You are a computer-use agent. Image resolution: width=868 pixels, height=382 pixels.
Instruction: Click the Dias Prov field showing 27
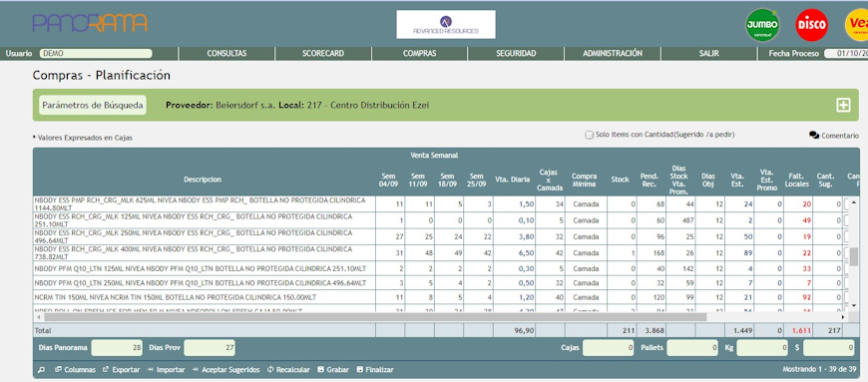click(x=210, y=348)
